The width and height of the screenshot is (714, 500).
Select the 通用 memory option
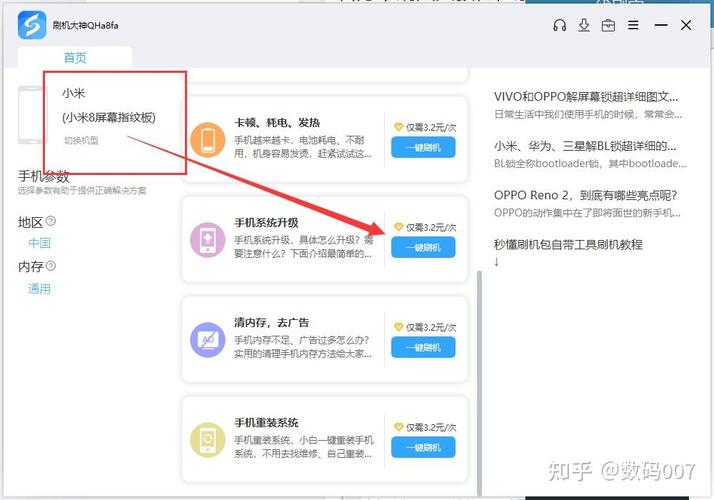[x=40, y=289]
